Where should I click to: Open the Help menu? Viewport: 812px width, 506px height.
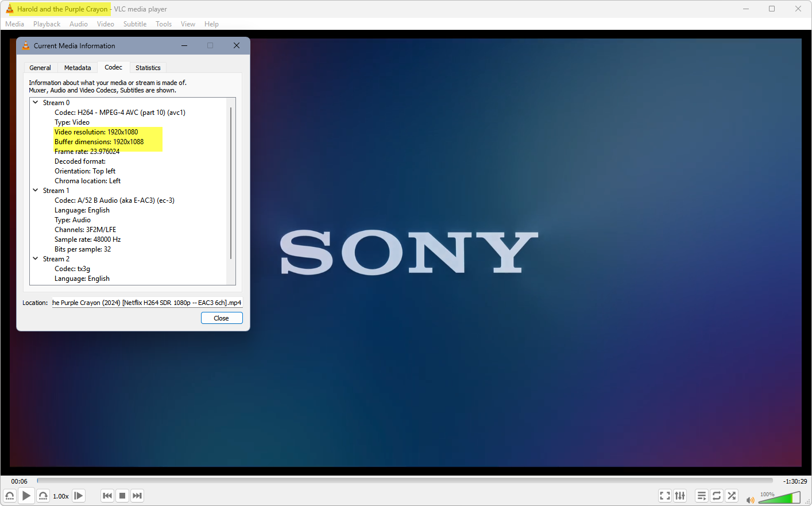[211, 24]
